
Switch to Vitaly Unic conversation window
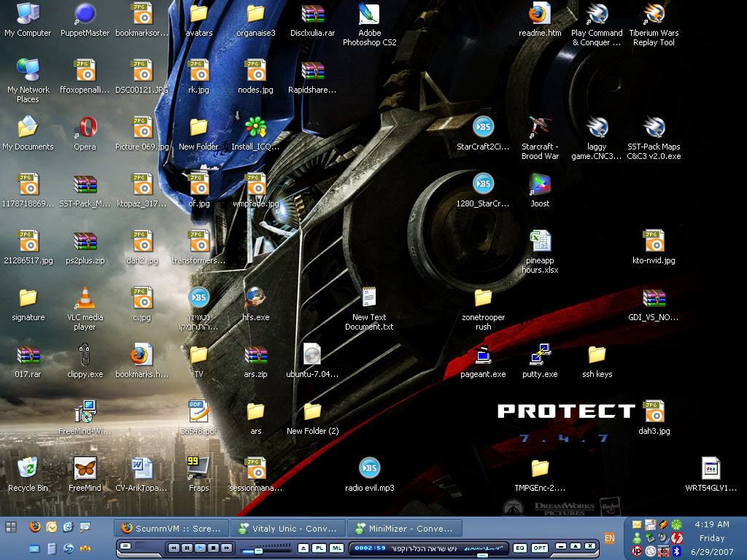(289, 528)
